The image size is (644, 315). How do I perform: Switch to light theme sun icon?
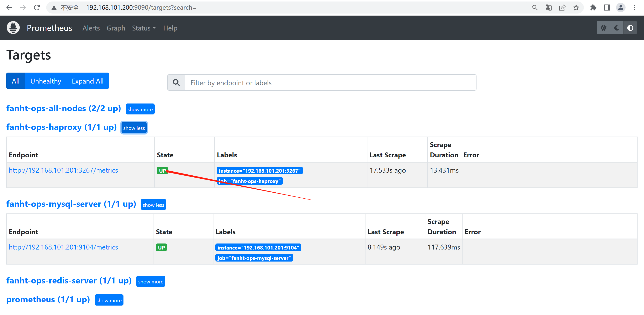(x=603, y=28)
